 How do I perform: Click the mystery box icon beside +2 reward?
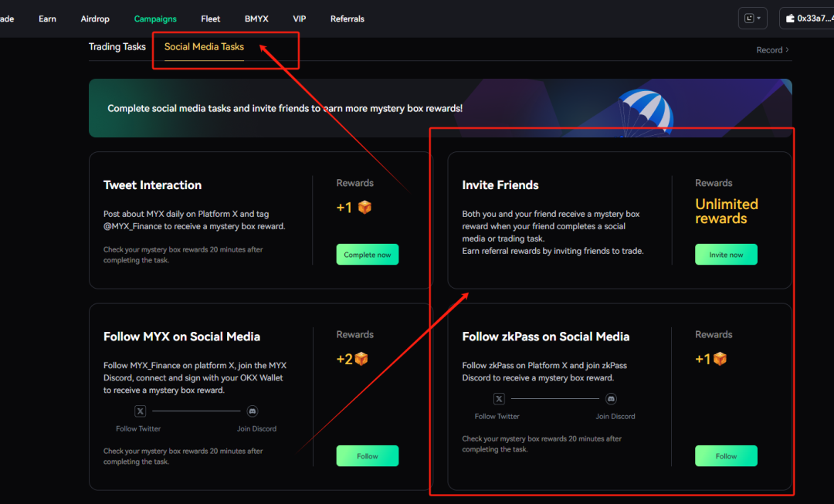[361, 359]
